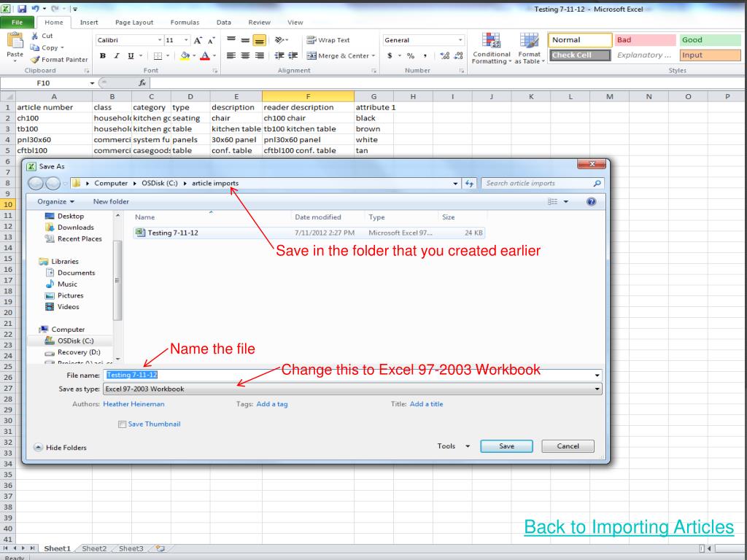Increase font size with Grow Font icon
The height and width of the screenshot is (560, 747).
pyautogui.click(x=198, y=41)
